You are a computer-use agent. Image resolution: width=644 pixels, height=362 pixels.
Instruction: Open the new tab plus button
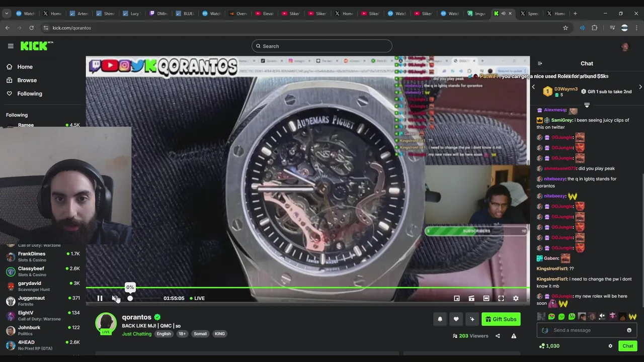pyautogui.click(x=575, y=14)
